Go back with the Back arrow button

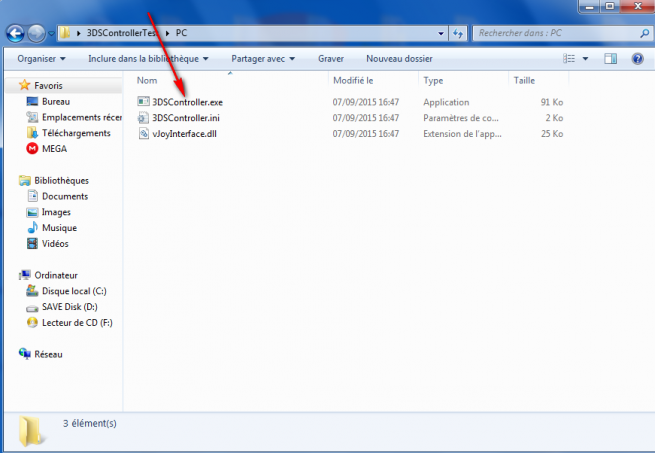click(15, 33)
